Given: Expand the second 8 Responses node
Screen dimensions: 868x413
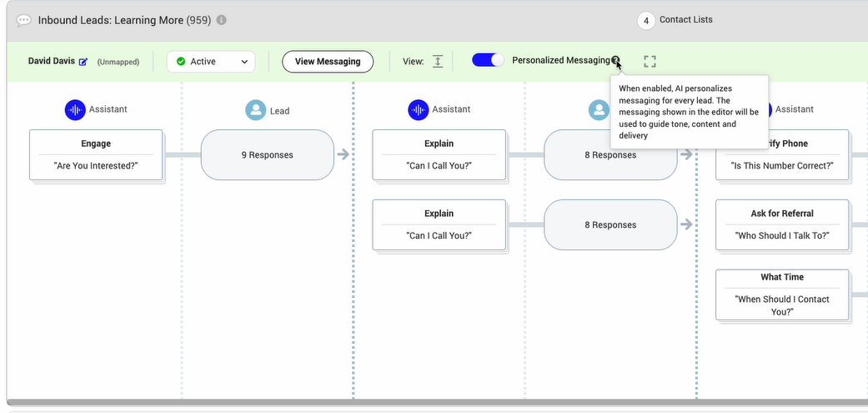Looking at the screenshot, I should click(610, 224).
